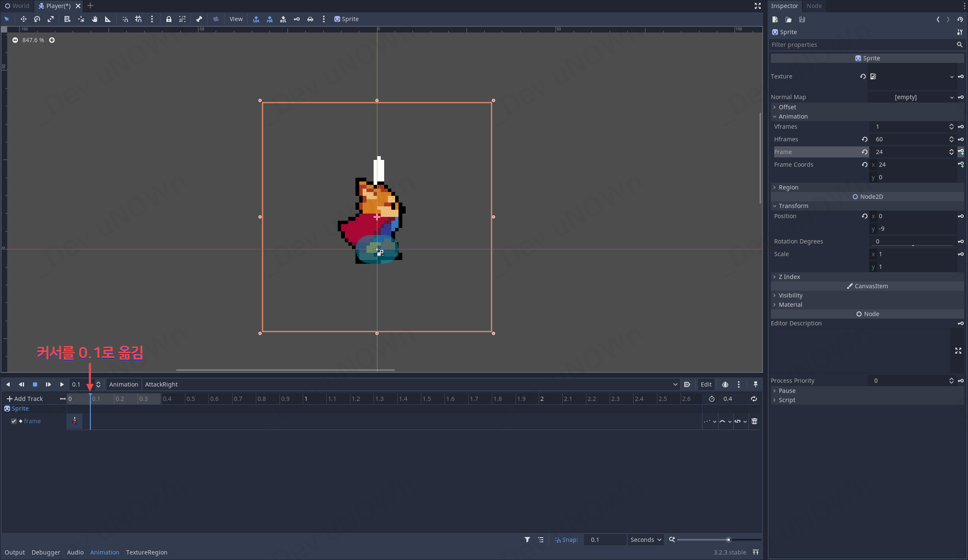Image resolution: width=968 pixels, height=560 pixels.
Task: Toggle animation looping button
Action: [x=754, y=399]
